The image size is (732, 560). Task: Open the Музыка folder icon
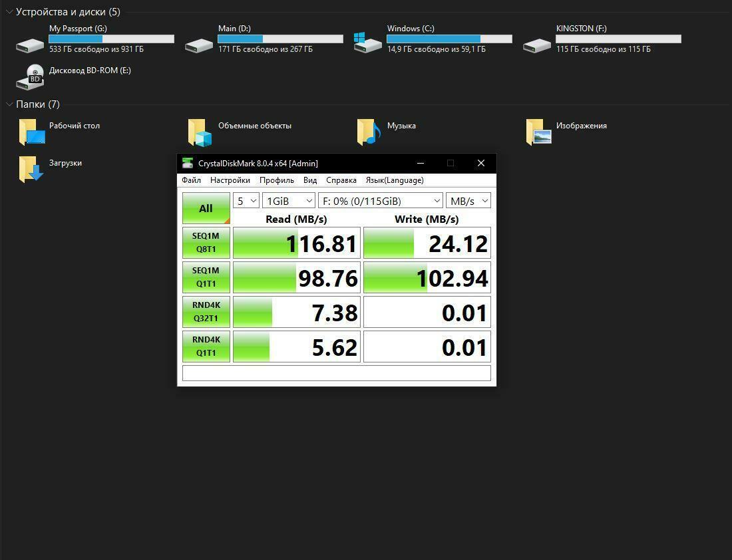tap(369, 132)
